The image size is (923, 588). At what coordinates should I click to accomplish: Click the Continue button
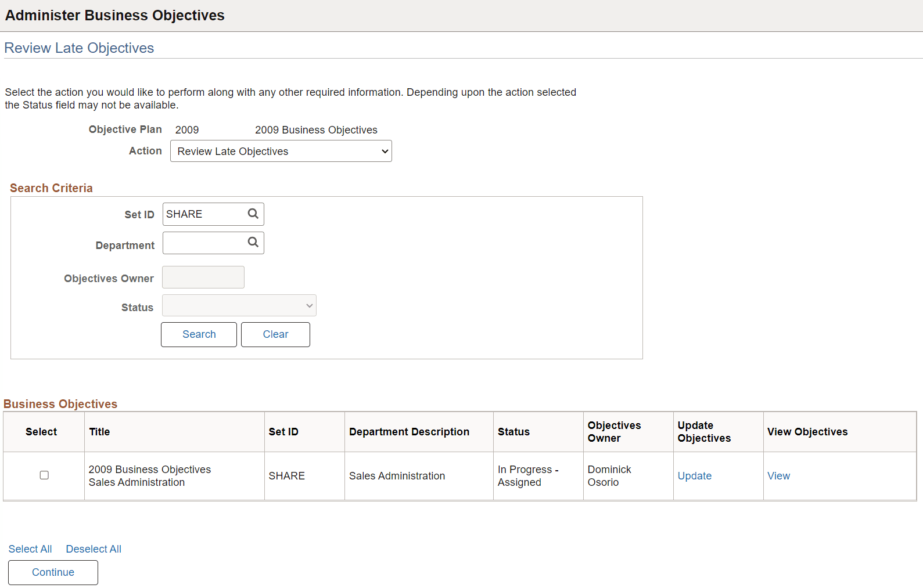[53, 572]
